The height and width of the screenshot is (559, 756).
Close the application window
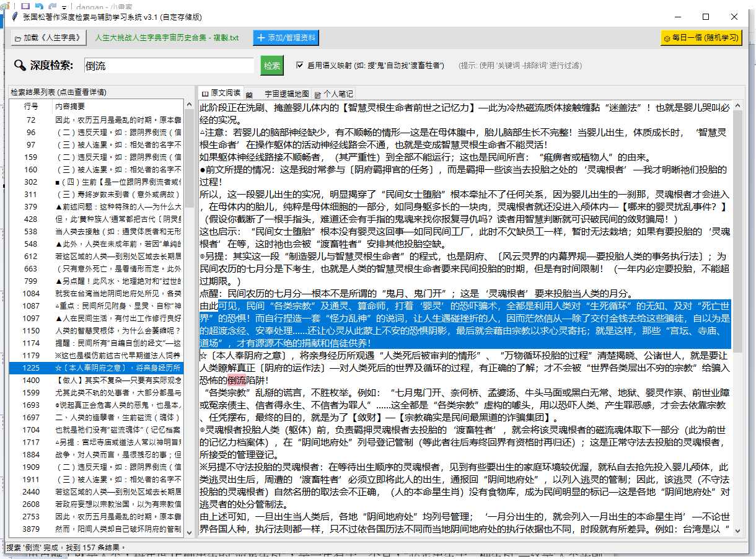pyautogui.click(x=734, y=17)
